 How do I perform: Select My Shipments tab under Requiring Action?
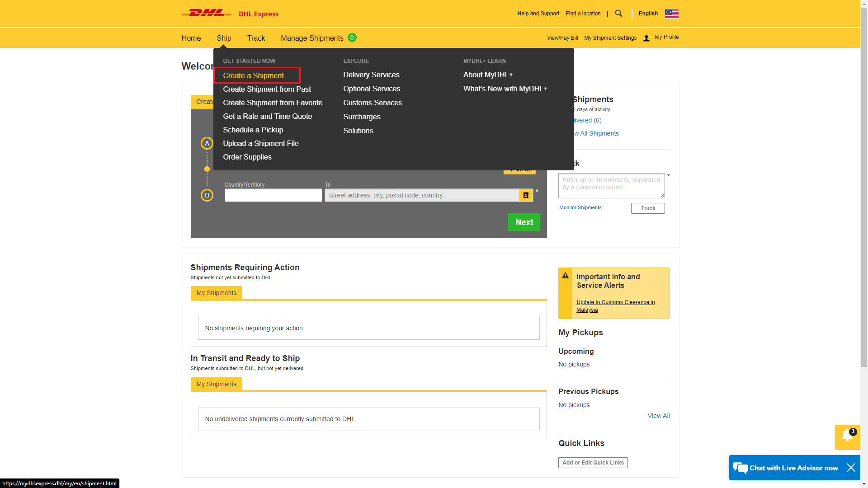pos(217,293)
